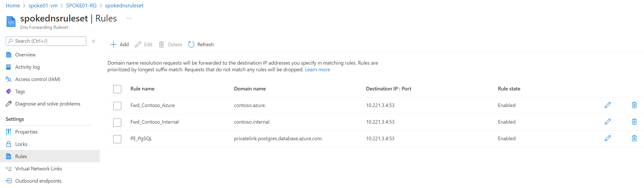This screenshot has height=188, width=644.
Task: Open Access control (IAM) in sidebar
Action: (38, 79)
